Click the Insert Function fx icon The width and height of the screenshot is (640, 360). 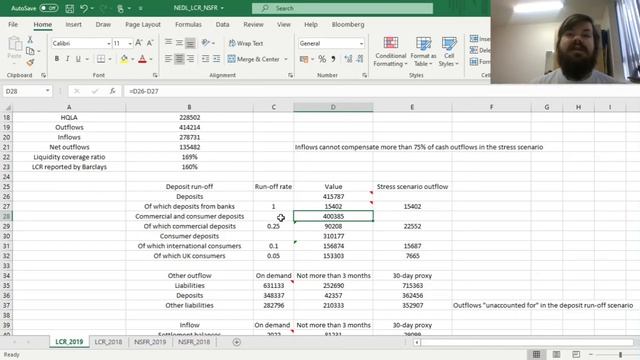(113, 91)
